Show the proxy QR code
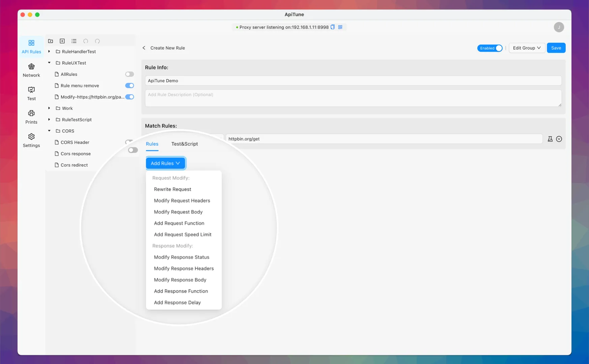The height and width of the screenshot is (364, 589). point(340,27)
